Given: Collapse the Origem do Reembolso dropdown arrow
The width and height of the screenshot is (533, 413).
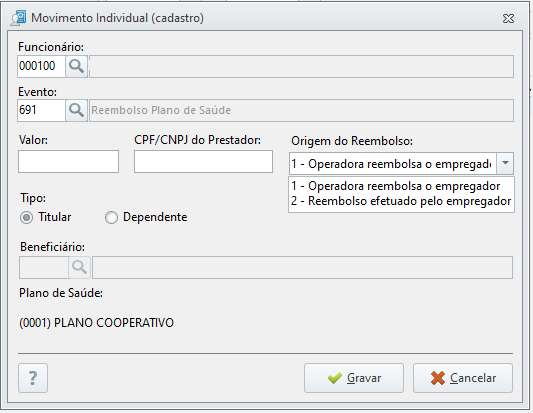Looking at the screenshot, I should [x=505, y=164].
